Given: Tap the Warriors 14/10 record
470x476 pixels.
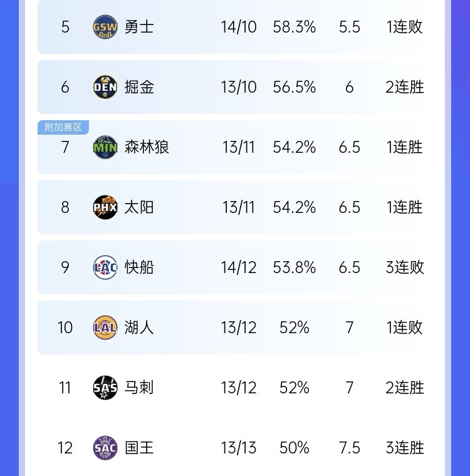Looking at the screenshot, I should point(239,27).
